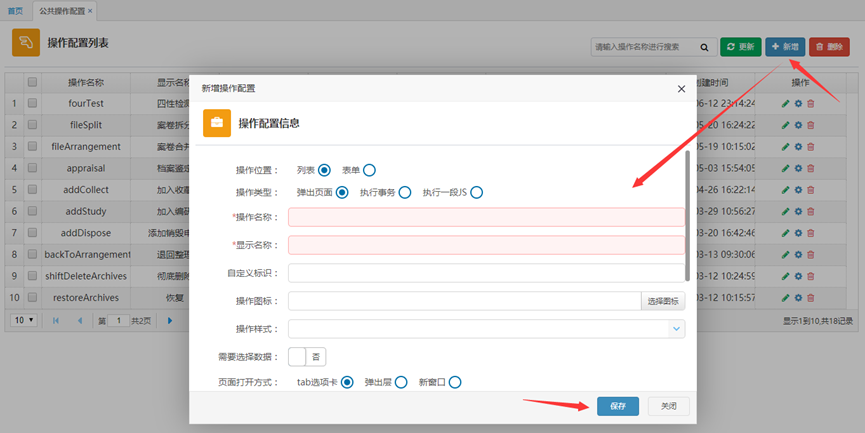The width and height of the screenshot is (865, 433).
Task: Open the gear icon for the addCollect row
Action: (798, 190)
